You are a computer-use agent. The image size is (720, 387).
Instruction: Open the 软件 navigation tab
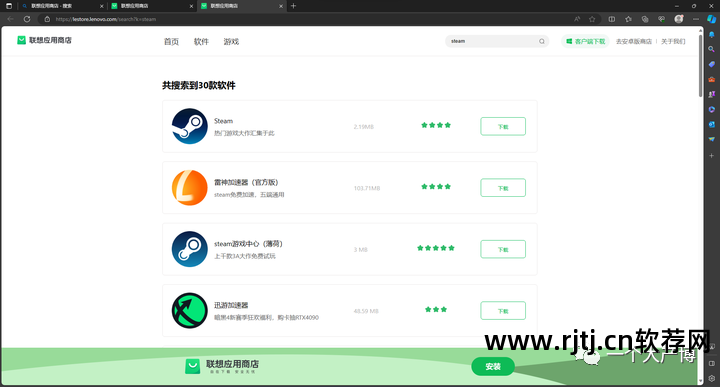point(201,42)
